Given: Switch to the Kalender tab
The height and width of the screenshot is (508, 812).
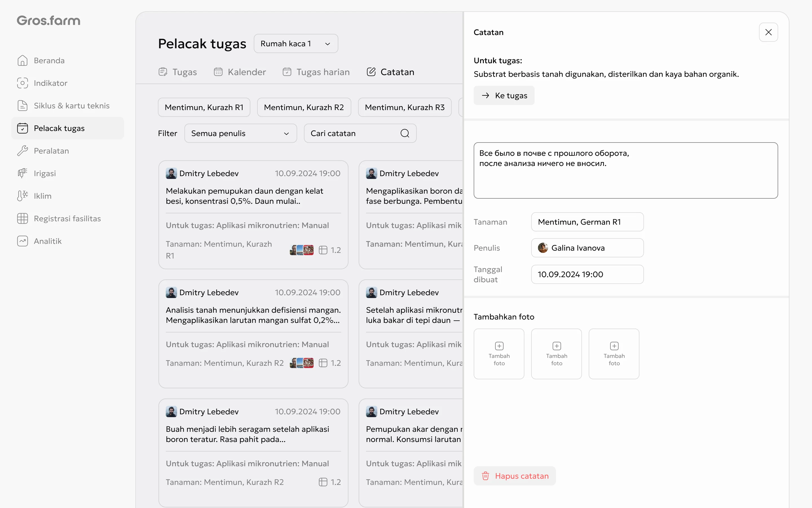Looking at the screenshot, I should coord(240,72).
